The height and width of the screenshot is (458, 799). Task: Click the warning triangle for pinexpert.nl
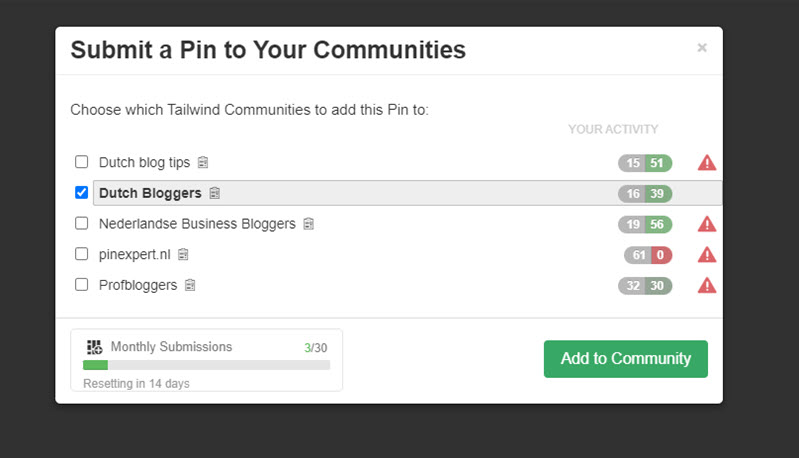tap(707, 255)
